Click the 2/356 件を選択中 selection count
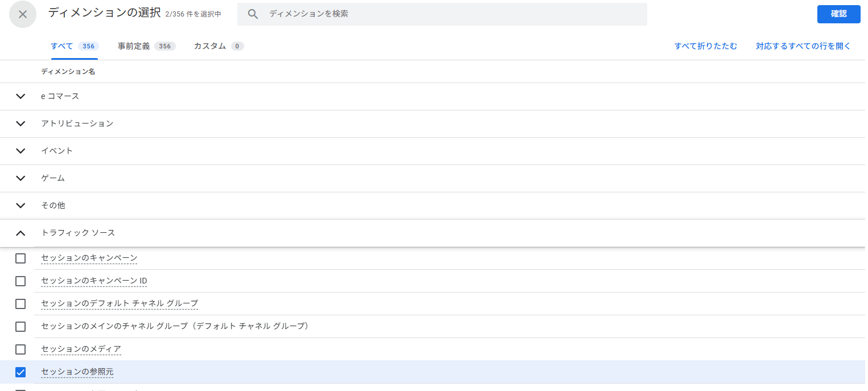The width and height of the screenshot is (868, 391). 193,14
